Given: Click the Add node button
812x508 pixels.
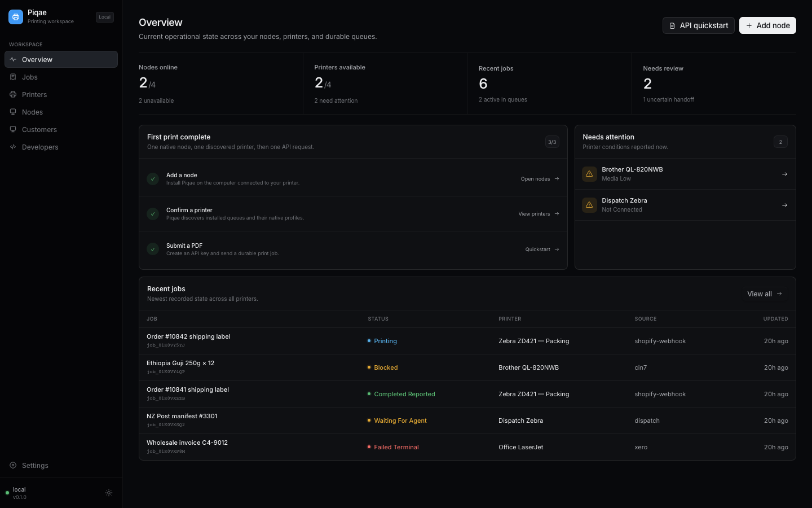Looking at the screenshot, I should [x=767, y=25].
